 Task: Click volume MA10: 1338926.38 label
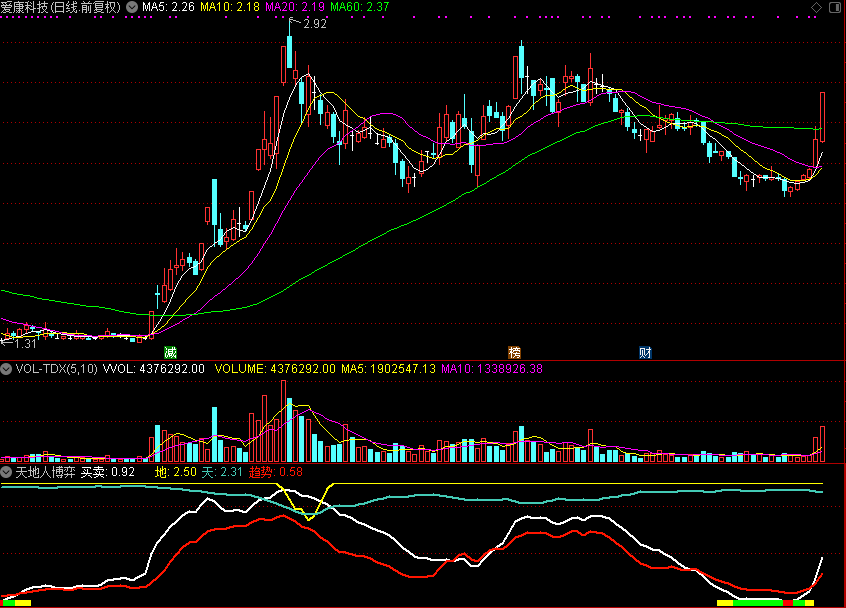pos(492,369)
